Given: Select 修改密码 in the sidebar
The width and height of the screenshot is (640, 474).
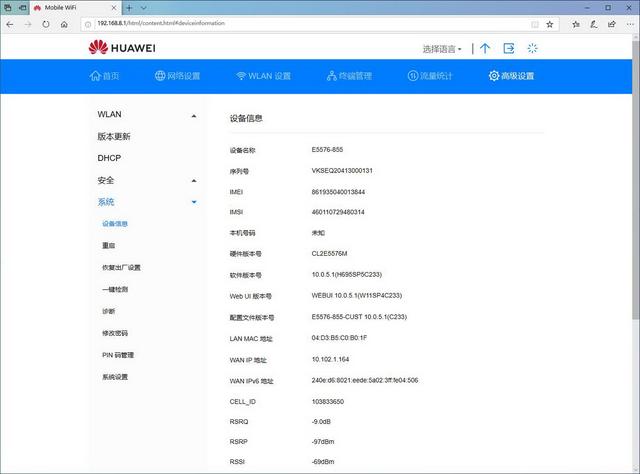Looking at the screenshot, I should pos(115,333).
